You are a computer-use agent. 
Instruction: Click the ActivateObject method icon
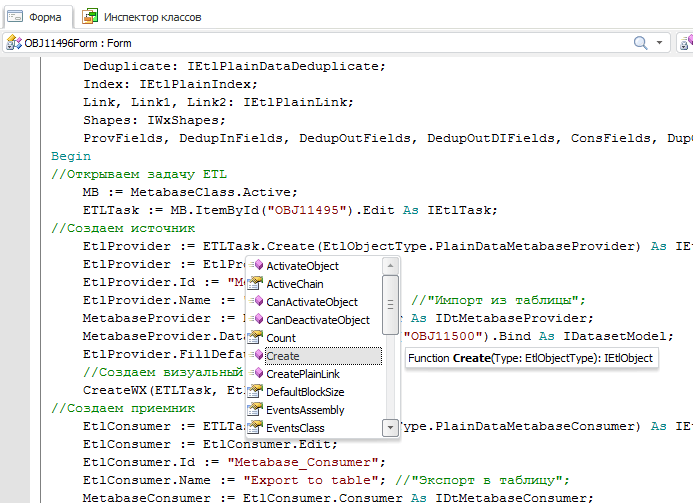[255, 266]
